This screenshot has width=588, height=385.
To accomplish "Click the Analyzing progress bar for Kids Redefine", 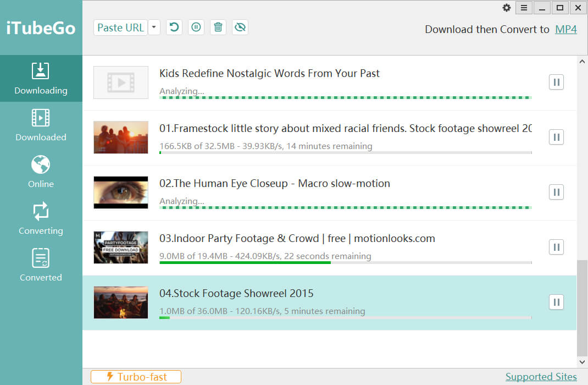I will (345, 97).
